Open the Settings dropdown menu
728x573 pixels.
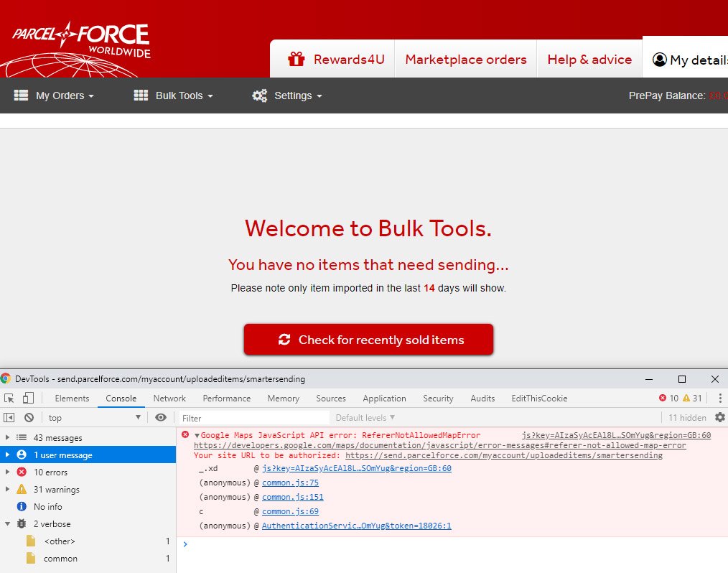pos(287,95)
